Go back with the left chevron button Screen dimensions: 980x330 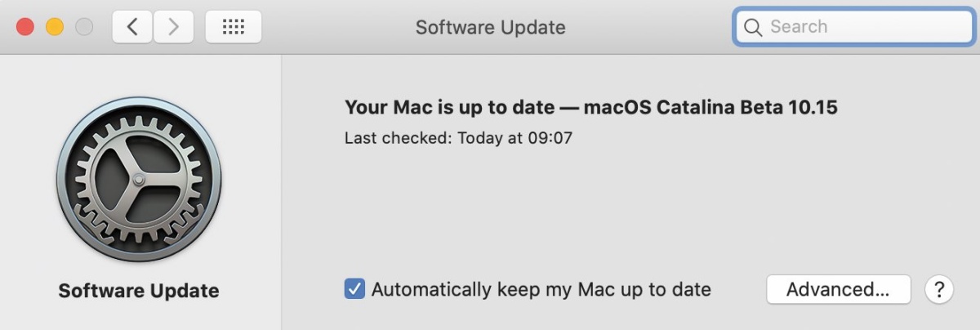pyautogui.click(x=132, y=27)
